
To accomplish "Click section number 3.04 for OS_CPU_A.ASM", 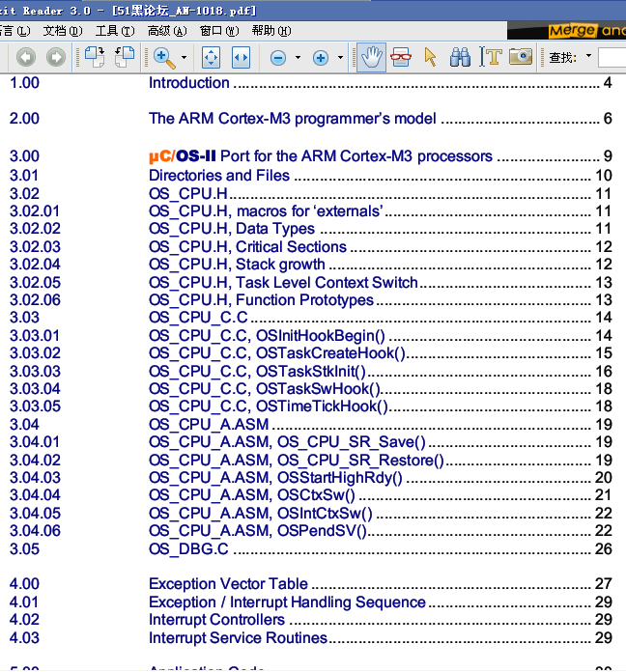I will [x=24, y=425].
